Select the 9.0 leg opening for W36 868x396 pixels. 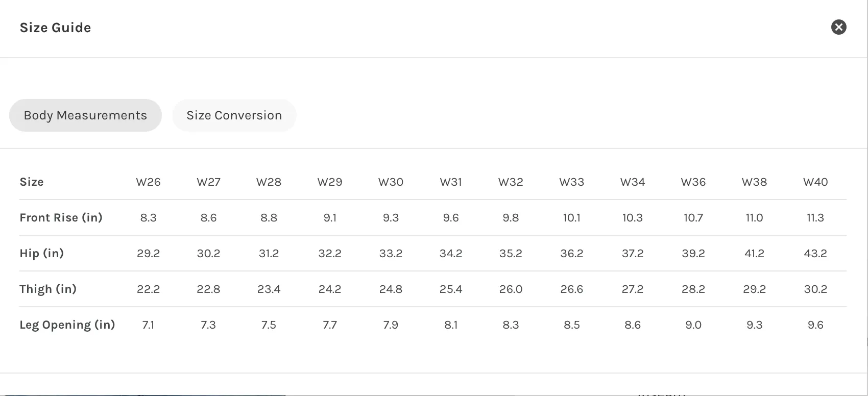[x=693, y=325]
